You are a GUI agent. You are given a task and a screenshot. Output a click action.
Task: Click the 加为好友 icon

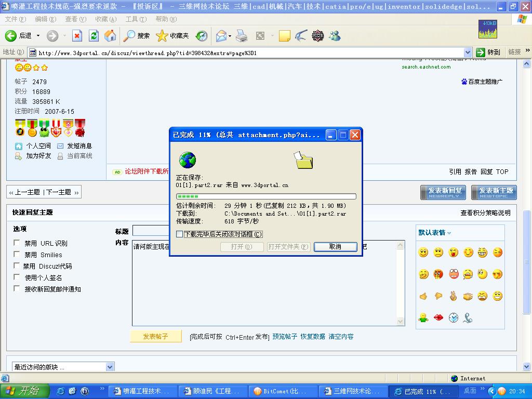(x=18, y=156)
